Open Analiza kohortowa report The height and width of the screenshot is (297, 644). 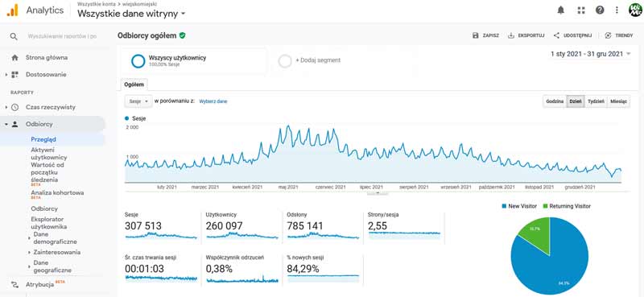(57, 192)
